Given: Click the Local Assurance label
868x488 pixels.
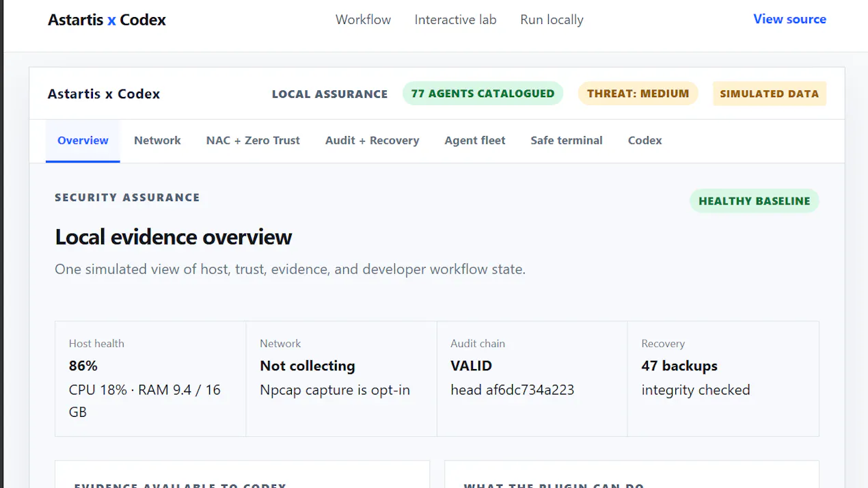Looking at the screenshot, I should point(329,94).
